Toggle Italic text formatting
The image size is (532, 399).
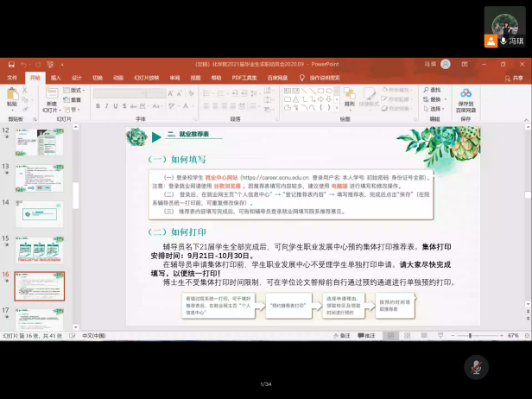pyautogui.click(x=107, y=106)
